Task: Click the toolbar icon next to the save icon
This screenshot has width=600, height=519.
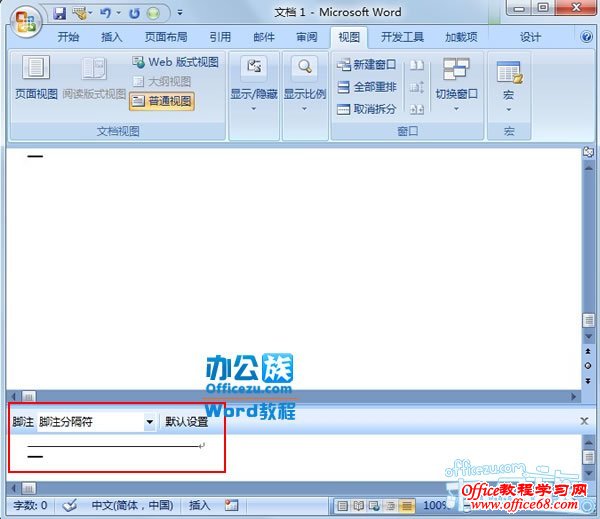Action: coord(80,13)
